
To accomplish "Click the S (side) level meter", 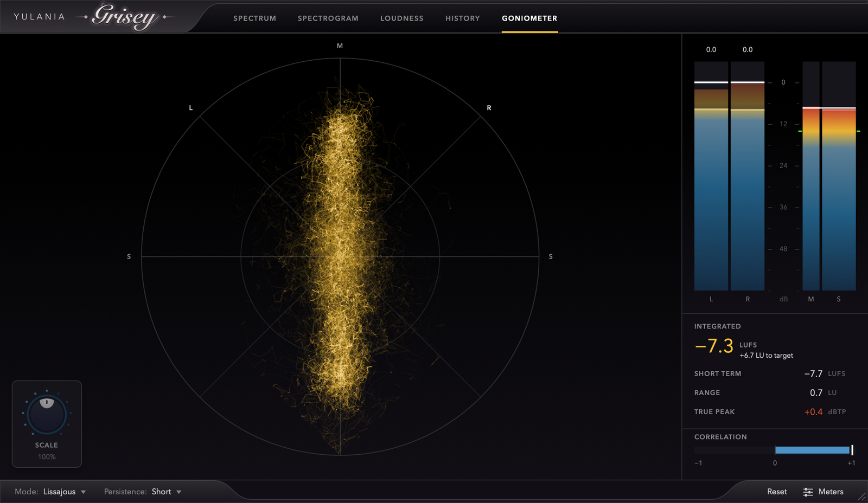I will pyautogui.click(x=839, y=176).
